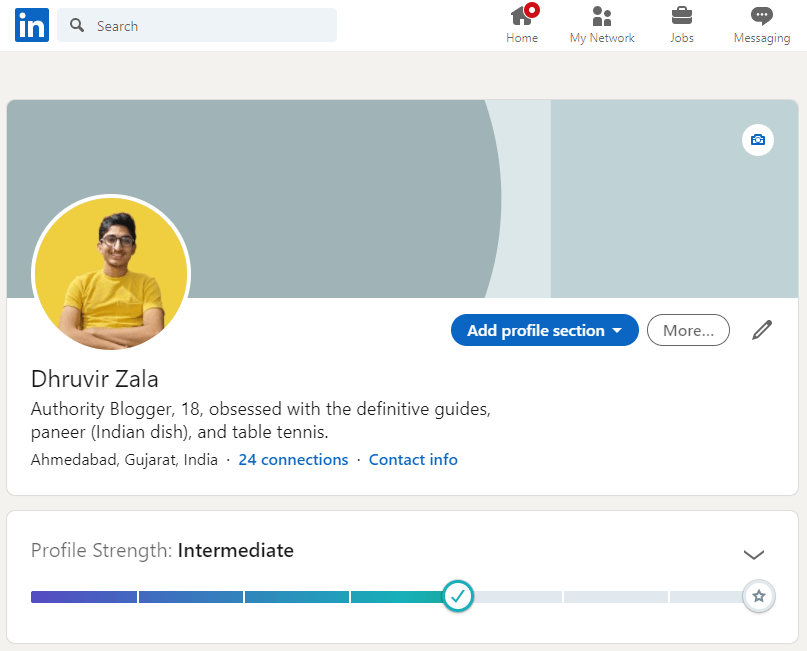This screenshot has width=807, height=651.
Task: Click the checkmark marker on strength bar
Action: tap(458, 596)
